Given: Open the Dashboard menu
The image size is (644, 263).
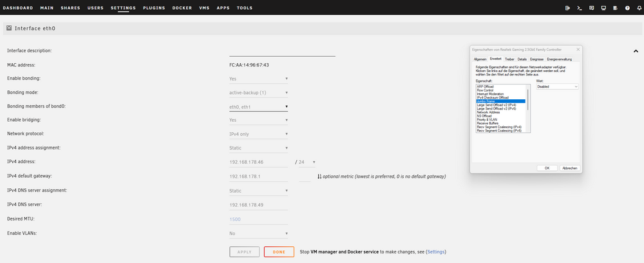Looking at the screenshot, I should pos(17,8).
